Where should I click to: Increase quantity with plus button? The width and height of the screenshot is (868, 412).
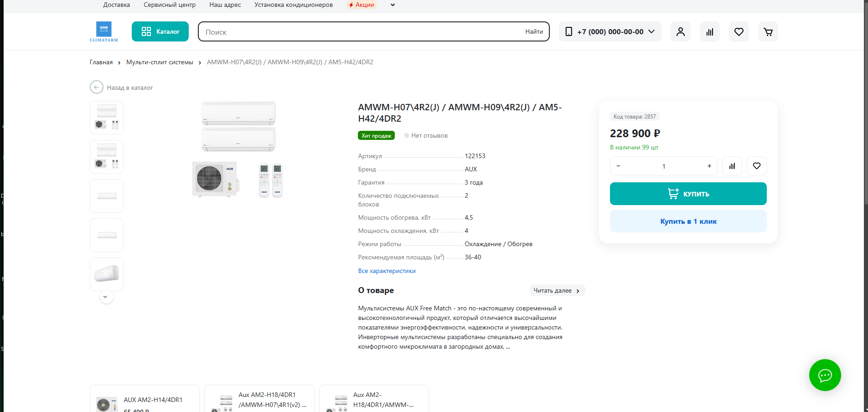(x=709, y=166)
